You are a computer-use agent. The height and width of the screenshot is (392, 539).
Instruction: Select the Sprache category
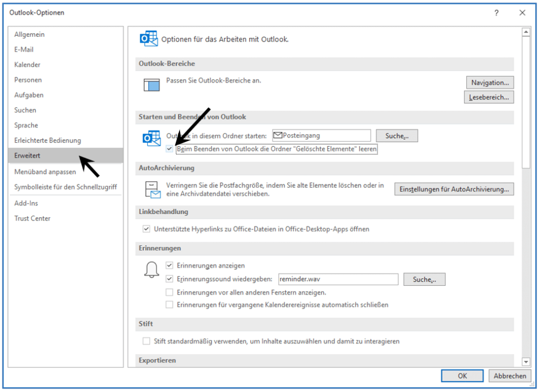[65, 125]
